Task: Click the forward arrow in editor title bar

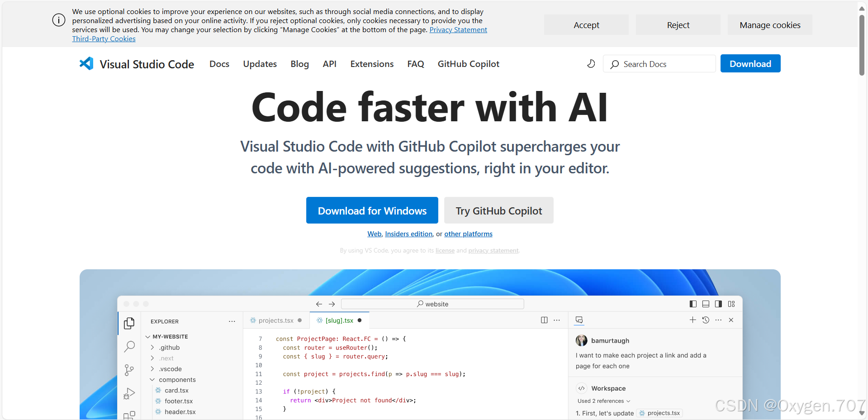Action: coord(332,304)
